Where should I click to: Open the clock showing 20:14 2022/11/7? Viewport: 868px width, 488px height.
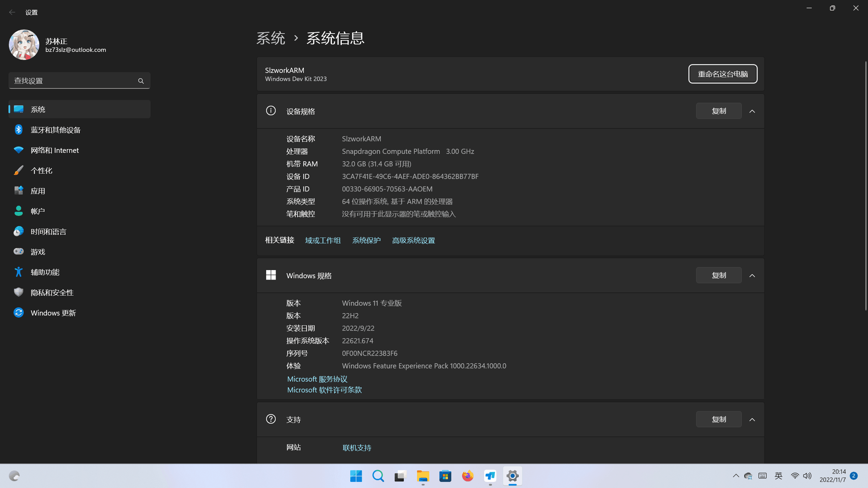click(x=833, y=476)
